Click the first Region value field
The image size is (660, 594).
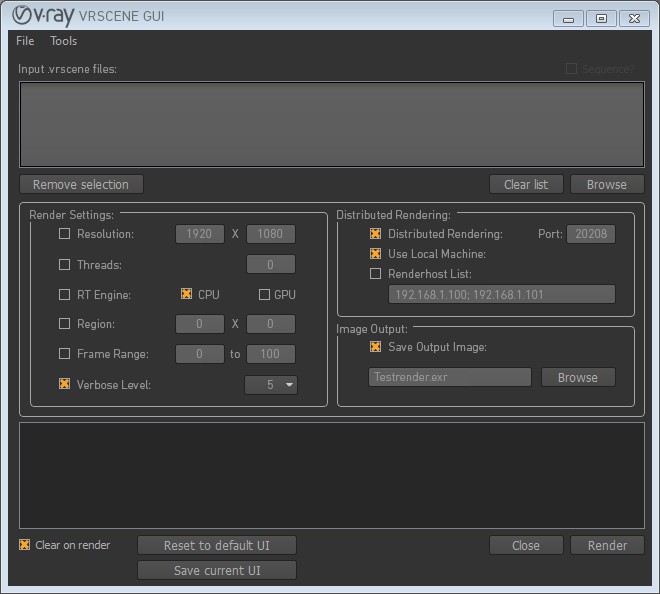200,324
